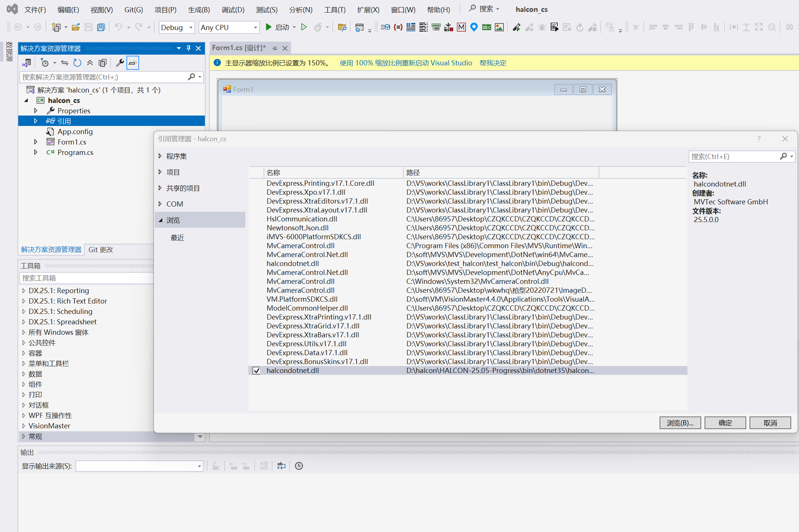Click the red braces toolbar icon
799x532 pixels.
398,27
